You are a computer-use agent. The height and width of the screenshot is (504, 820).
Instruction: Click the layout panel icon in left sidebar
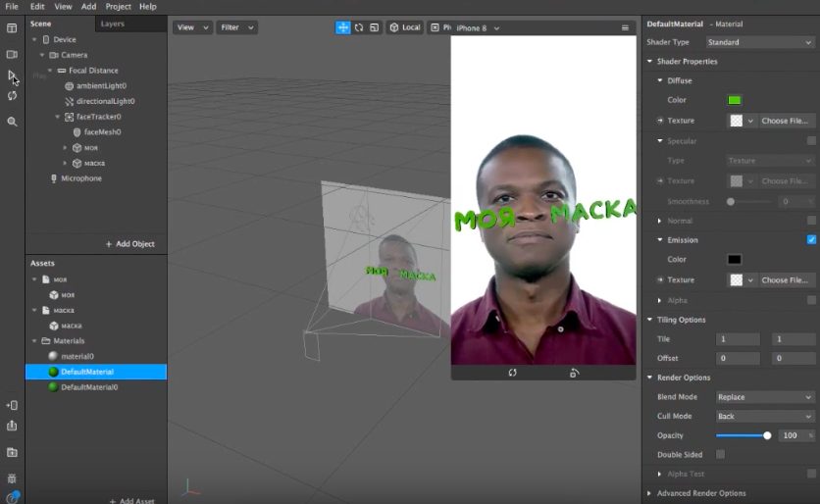click(12, 28)
